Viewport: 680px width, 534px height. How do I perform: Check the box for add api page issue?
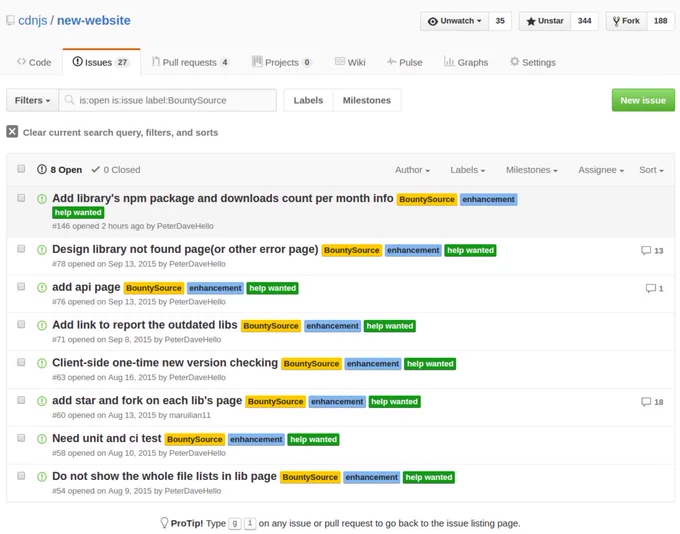21,287
